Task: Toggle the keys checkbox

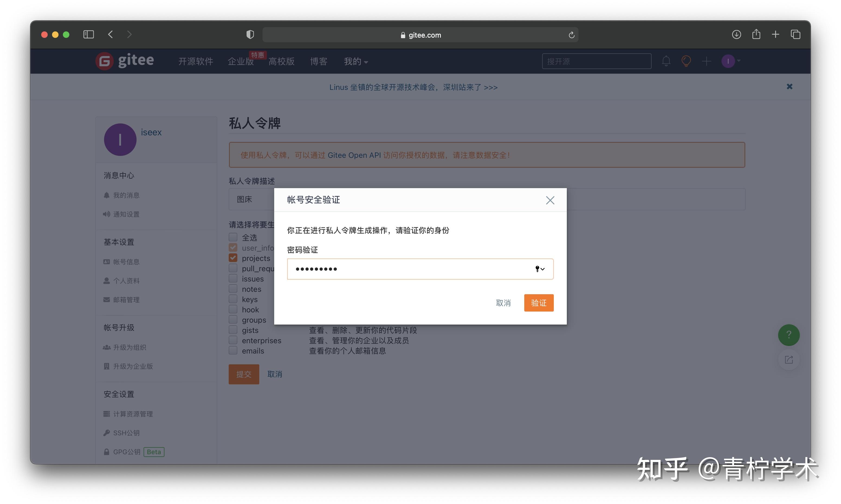Action: pos(233,299)
